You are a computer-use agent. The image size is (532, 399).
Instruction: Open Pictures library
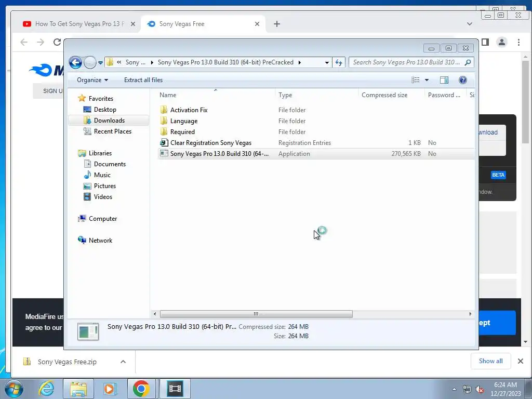click(105, 186)
